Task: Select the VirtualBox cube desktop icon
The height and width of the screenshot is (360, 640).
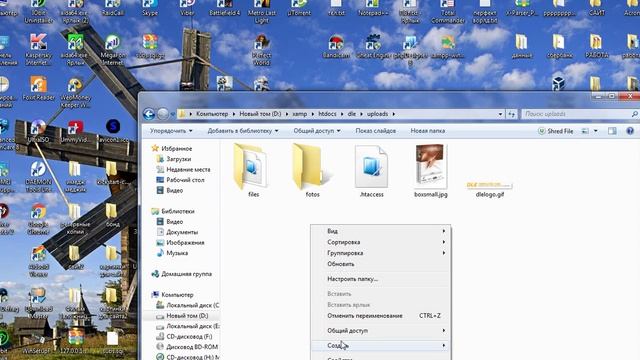Action: (558, 84)
